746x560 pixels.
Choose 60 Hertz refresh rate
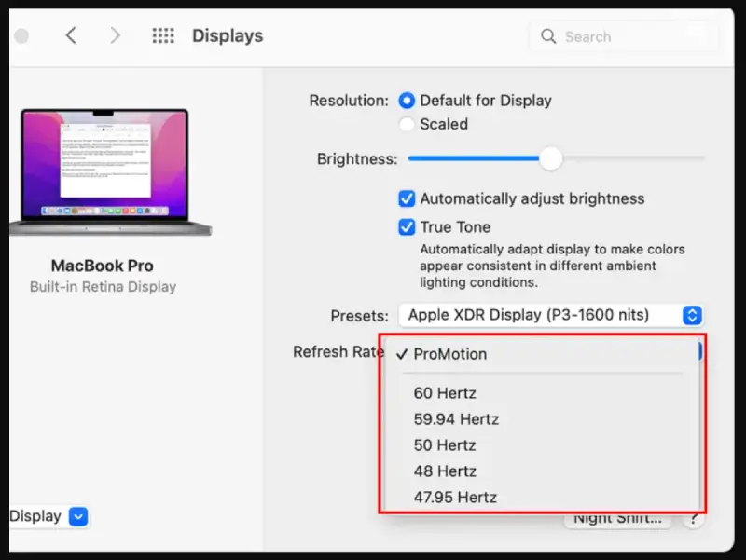[x=542, y=393]
